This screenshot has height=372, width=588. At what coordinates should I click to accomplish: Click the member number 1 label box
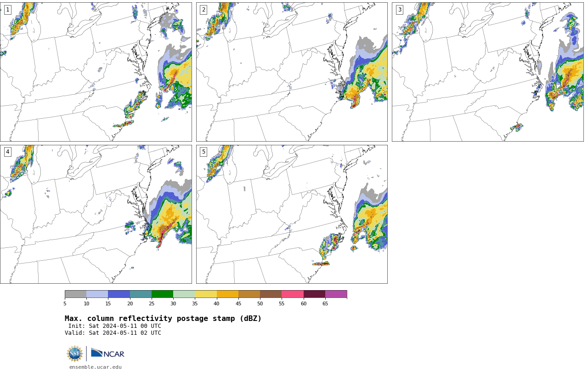(7, 10)
